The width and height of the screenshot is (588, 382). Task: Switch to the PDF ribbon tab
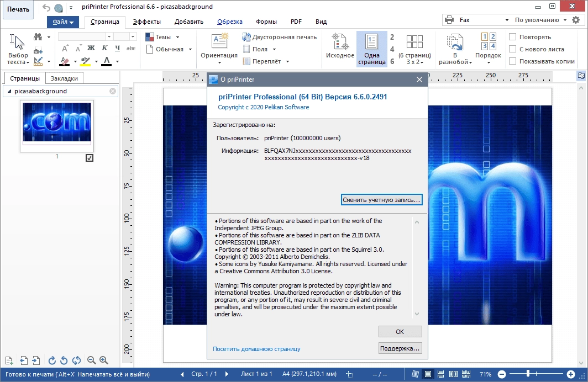[296, 22]
